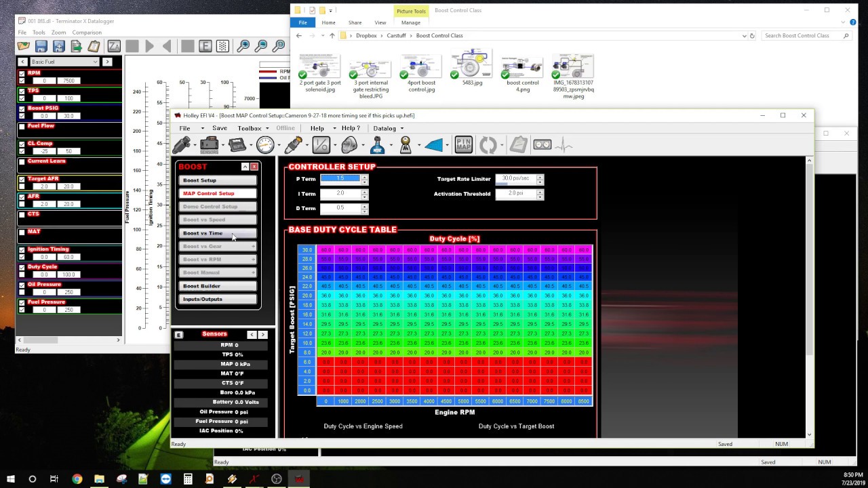This screenshot has height=488, width=868.
Task: Open the dual gauges dash icon
Action: tap(542, 144)
